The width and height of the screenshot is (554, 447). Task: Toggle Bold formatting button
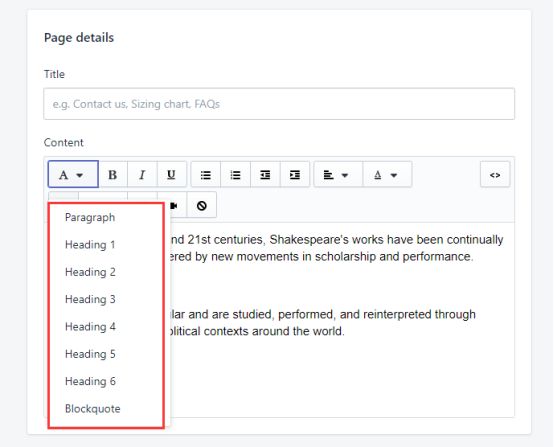pos(113,175)
